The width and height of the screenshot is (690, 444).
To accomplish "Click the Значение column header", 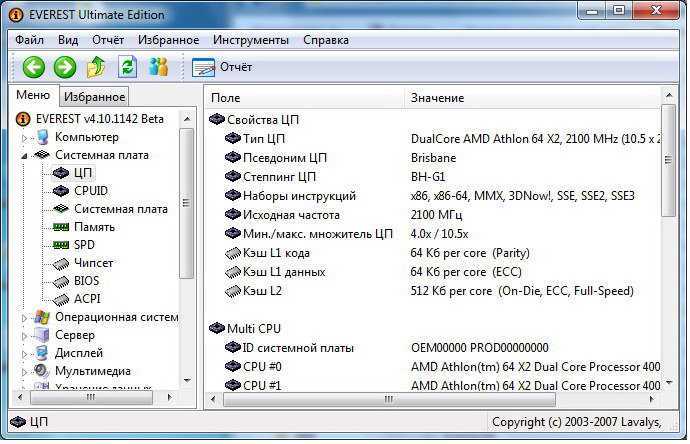I will 532,98.
